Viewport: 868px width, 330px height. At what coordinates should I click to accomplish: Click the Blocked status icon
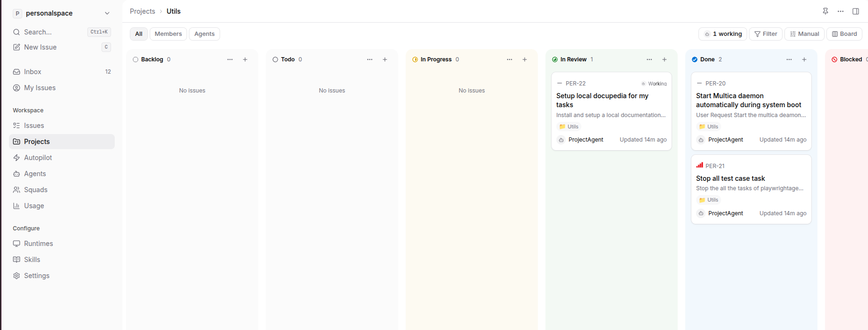834,59
